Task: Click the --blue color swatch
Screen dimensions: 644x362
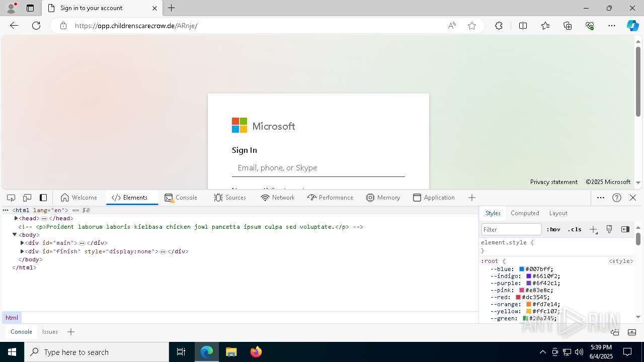Action: [522, 269]
